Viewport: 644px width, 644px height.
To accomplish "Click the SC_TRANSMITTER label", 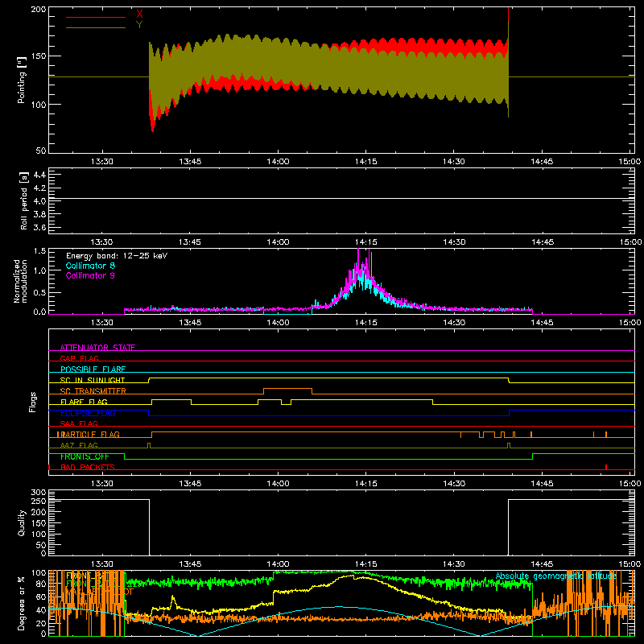I will pos(93,391).
